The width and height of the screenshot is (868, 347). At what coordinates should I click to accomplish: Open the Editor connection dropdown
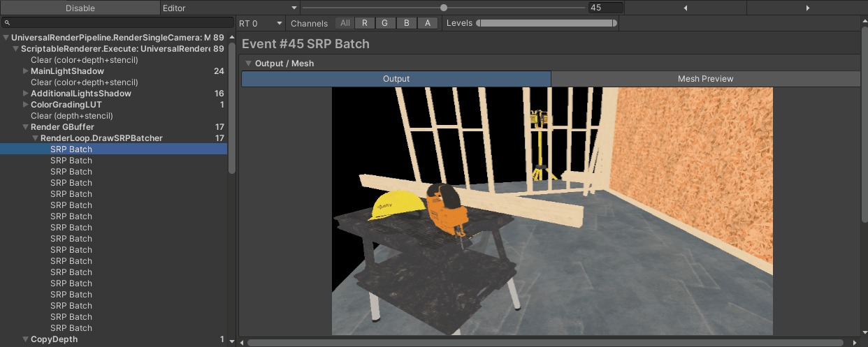click(x=224, y=8)
